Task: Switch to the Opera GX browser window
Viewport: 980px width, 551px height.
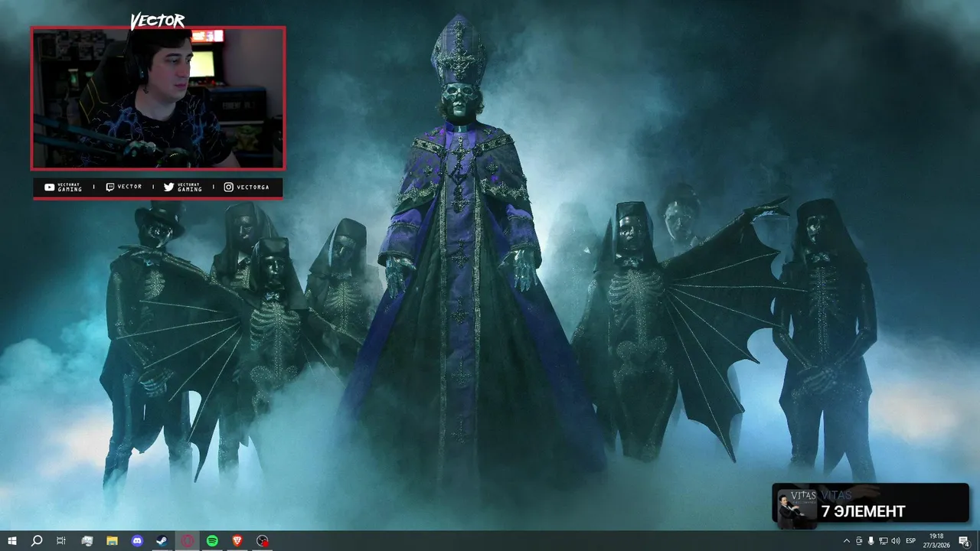Action: coord(188,541)
